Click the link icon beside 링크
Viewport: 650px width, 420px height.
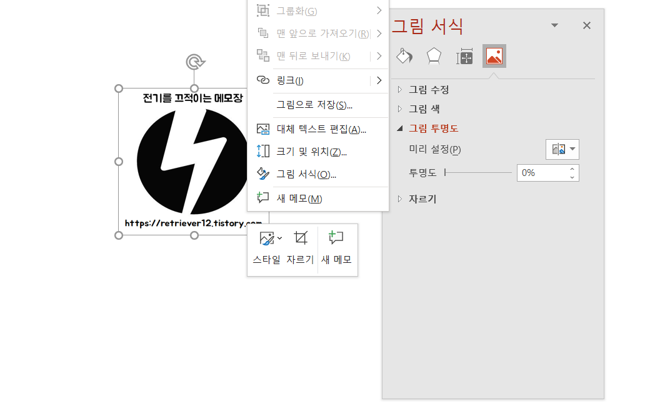[x=263, y=80]
